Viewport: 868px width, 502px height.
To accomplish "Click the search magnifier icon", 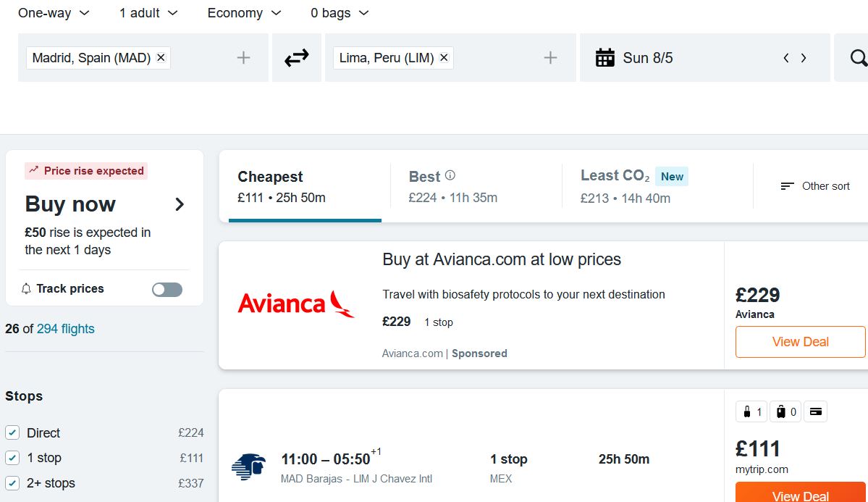I will pyautogui.click(x=858, y=58).
